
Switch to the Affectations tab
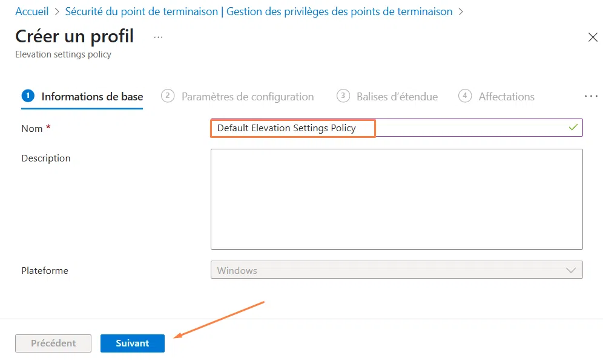pyautogui.click(x=507, y=96)
